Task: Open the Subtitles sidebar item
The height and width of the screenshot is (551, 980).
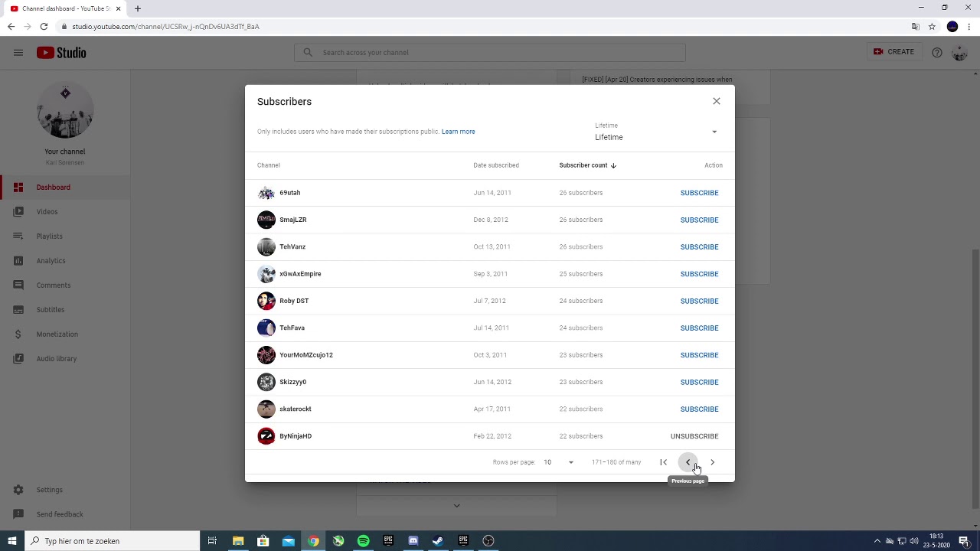Action: 65,310
